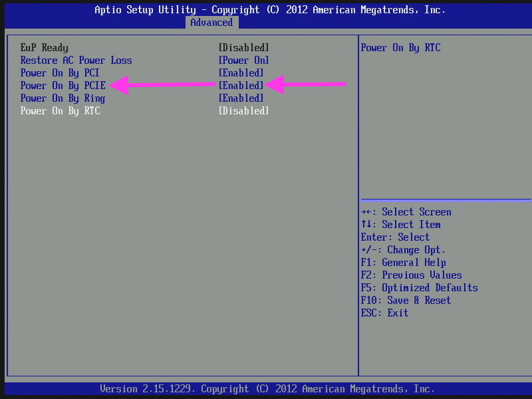Click the Select Item key hint

401,225
